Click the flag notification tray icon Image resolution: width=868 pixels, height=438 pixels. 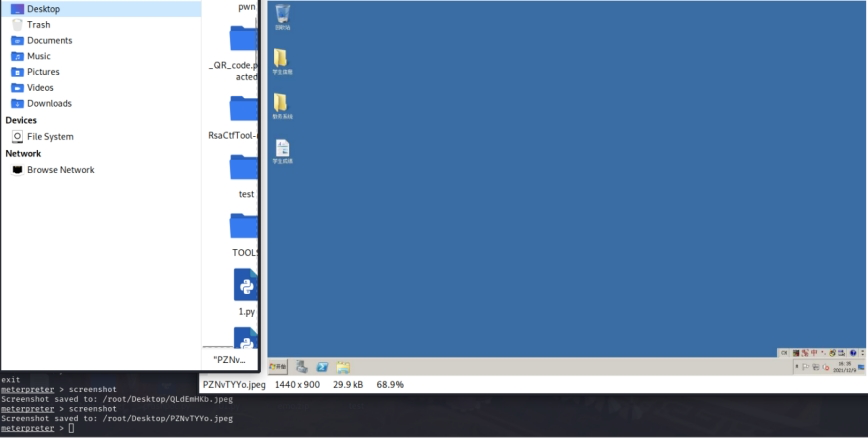click(805, 367)
